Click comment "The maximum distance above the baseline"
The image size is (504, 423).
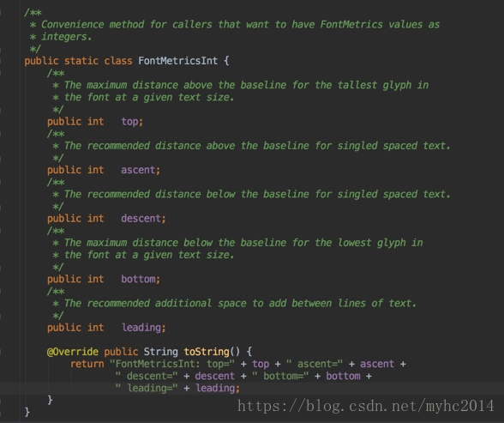click(240, 85)
